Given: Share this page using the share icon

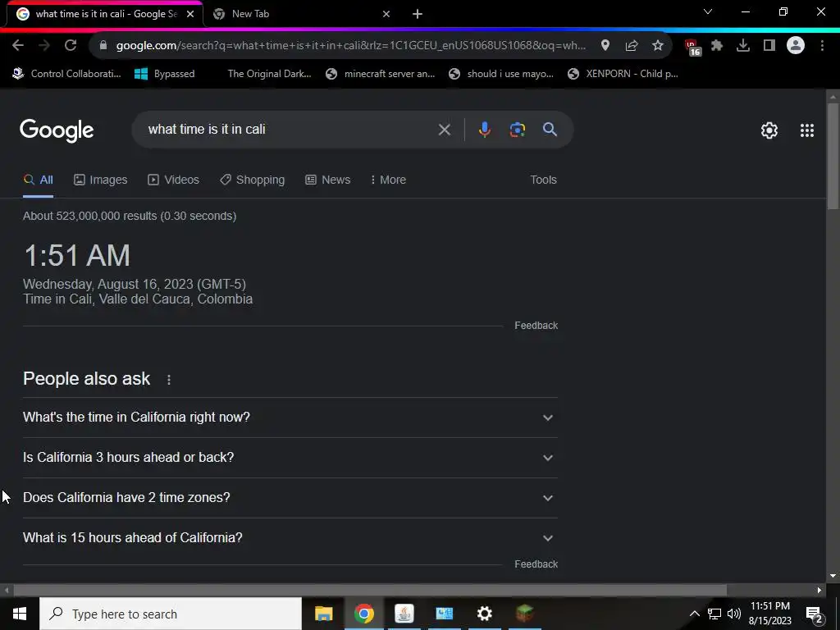Looking at the screenshot, I should tap(631, 46).
